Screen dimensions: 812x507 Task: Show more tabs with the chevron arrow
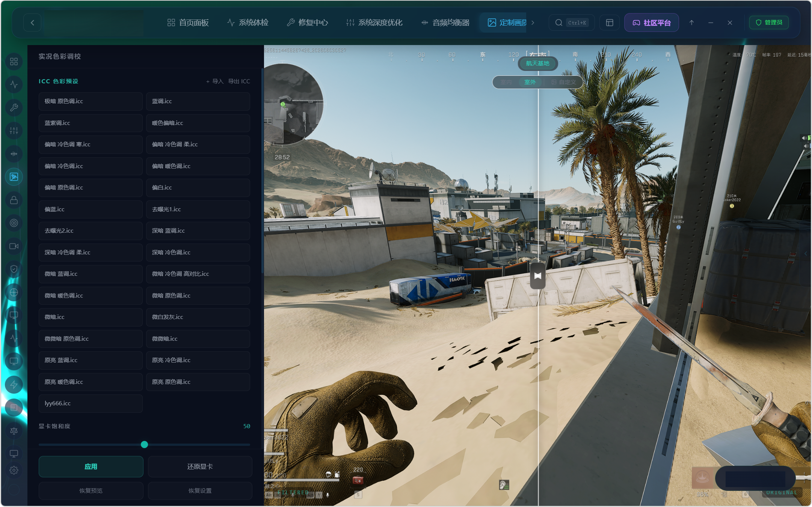point(533,23)
